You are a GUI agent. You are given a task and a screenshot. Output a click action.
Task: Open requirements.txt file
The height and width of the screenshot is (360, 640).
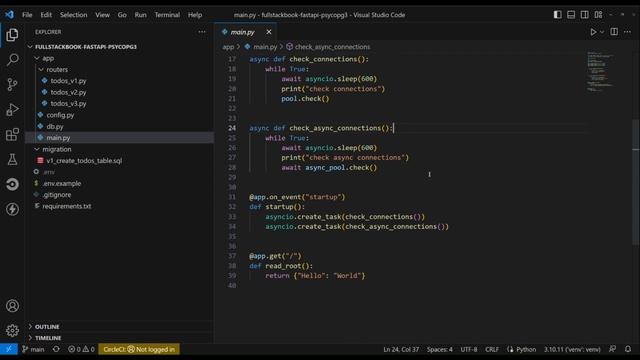(x=119, y=206)
